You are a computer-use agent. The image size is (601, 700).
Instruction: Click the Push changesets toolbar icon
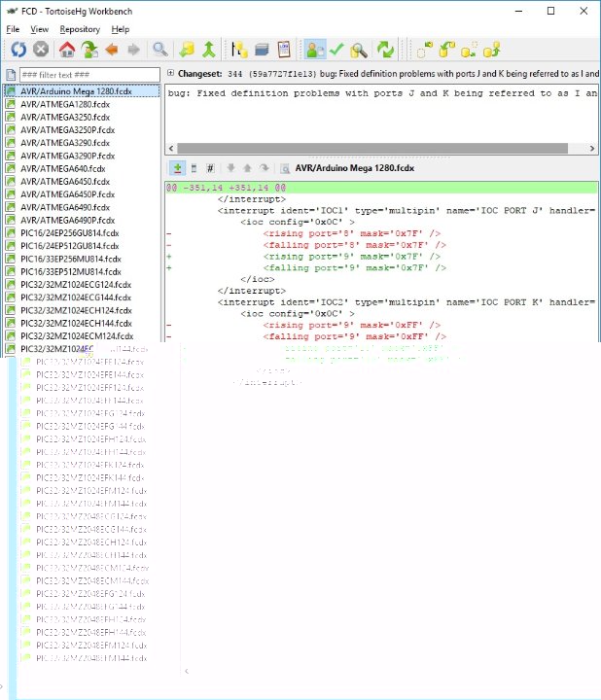point(491,50)
